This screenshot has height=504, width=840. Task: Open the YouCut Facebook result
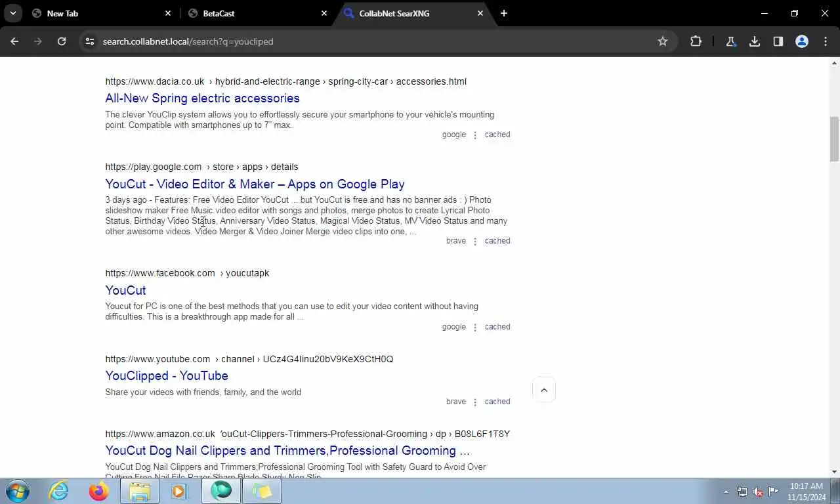[x=125, y=291]
